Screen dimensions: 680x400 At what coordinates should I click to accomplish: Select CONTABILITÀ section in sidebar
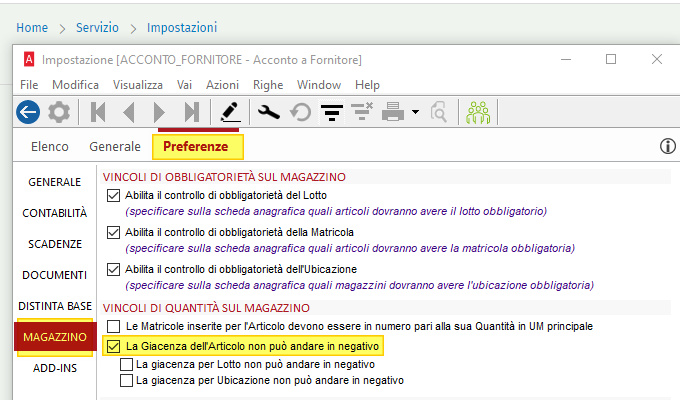tap(55, 213)
